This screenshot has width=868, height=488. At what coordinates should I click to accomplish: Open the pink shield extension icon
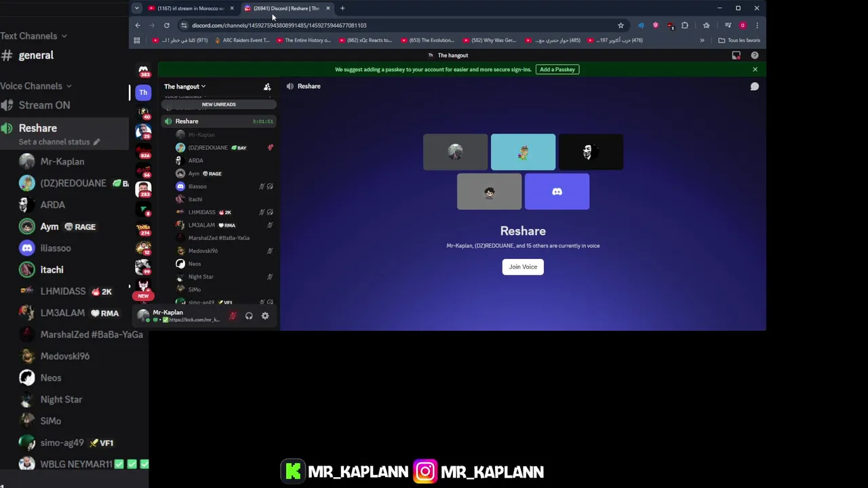pyautogui.click(x=655, y=25)
